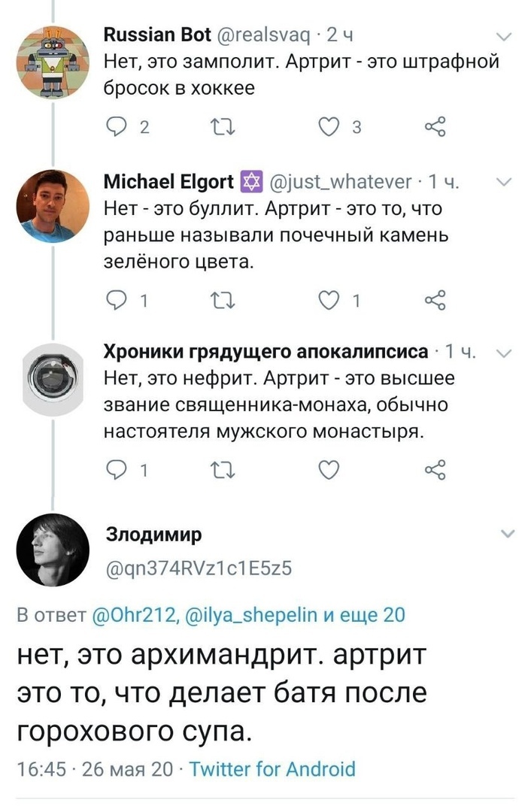The height and width of the screenshot is (812, 531).
Task: Like the Хроники грядущего апокалипсиса tweet
Action: coord(329,470)
